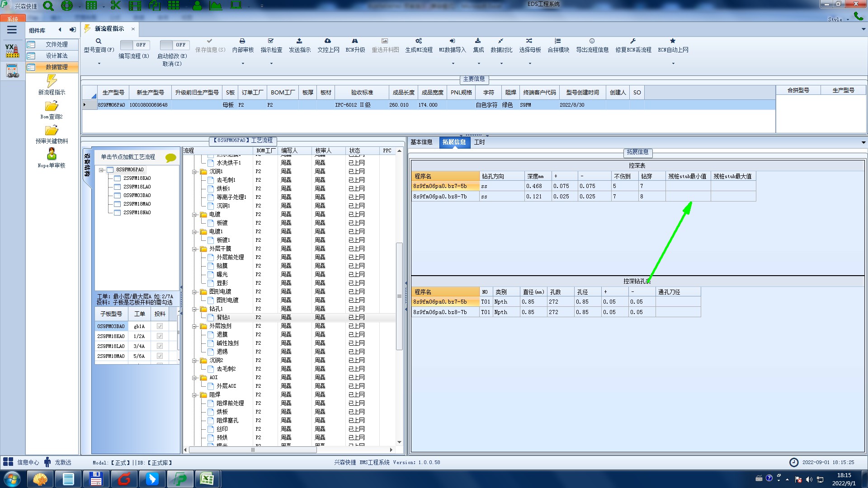The image size is (868, 488).
Task: Open 数据管理 in component library
Action: click(57, 67)
